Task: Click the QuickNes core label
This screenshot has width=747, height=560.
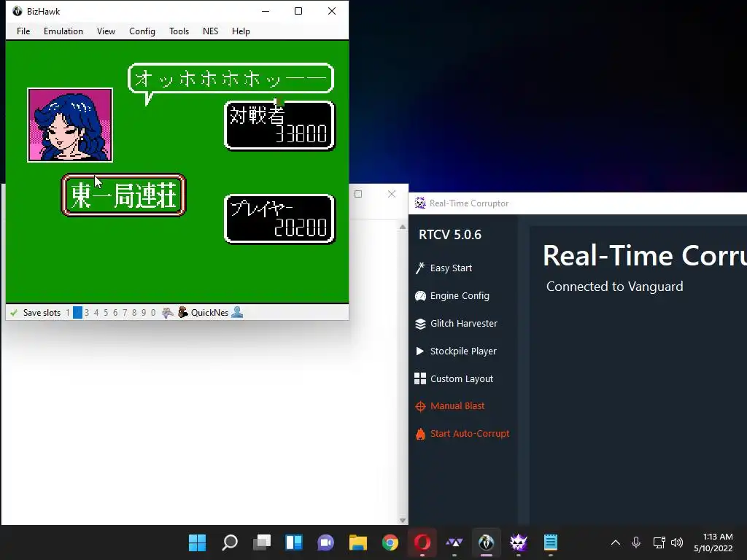Action: (209, 313)
